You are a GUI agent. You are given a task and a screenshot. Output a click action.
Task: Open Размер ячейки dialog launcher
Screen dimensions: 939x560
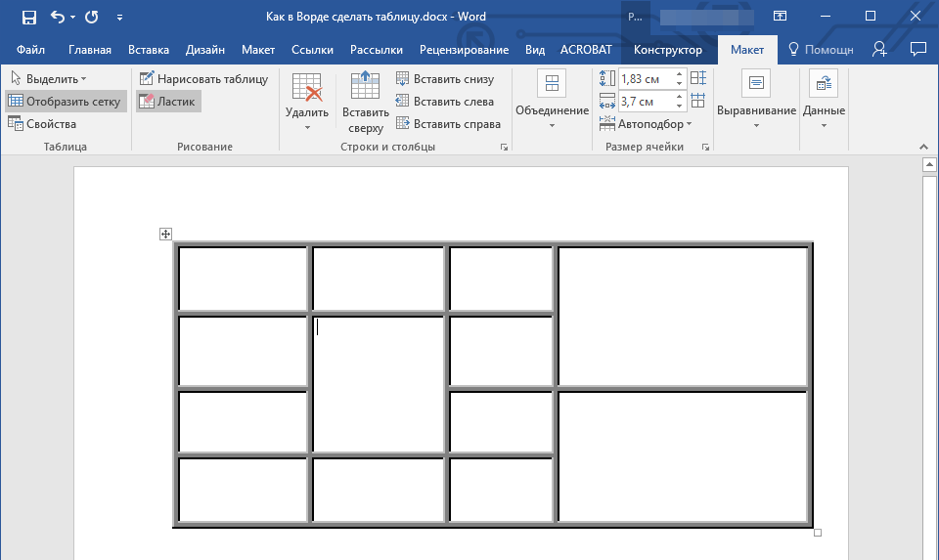tap(705, 148)
